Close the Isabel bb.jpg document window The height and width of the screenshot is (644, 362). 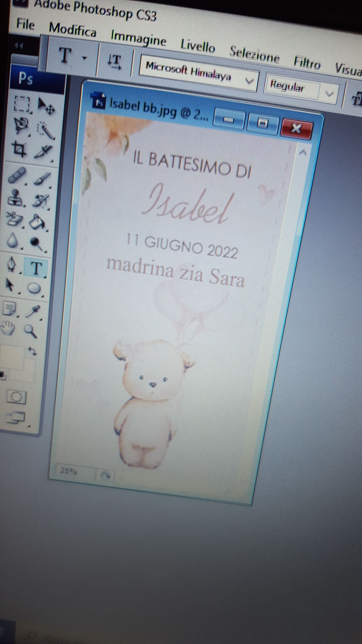tap(296, 128)
